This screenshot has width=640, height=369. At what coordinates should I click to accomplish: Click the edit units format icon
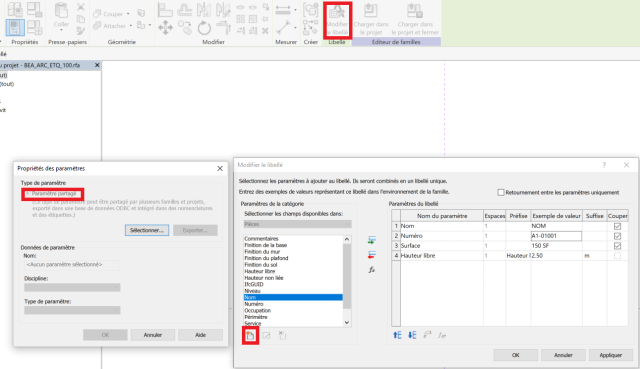[427, 335]
